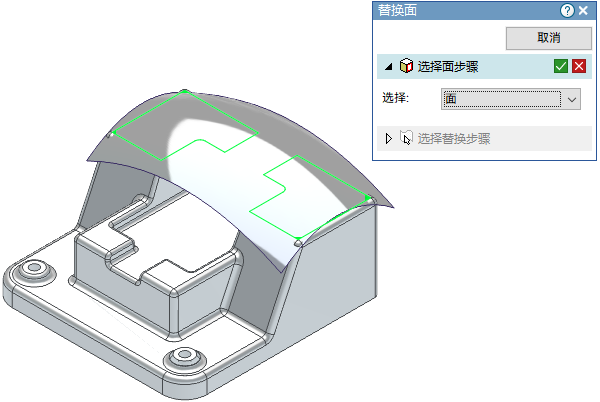This screenshot has width=600, height=402.
Task: Click the 选择面步骤 cube icon
Action: point(406,66)
